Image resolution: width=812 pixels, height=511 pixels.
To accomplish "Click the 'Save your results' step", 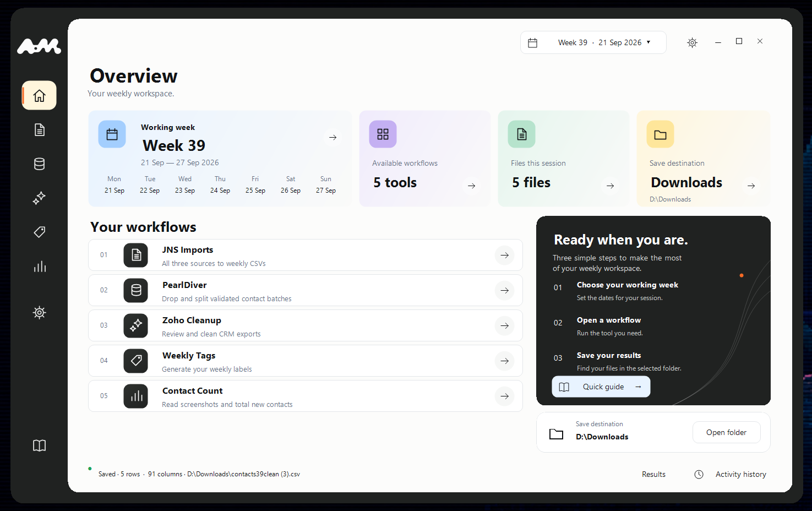I will click(x=609, y=355).
